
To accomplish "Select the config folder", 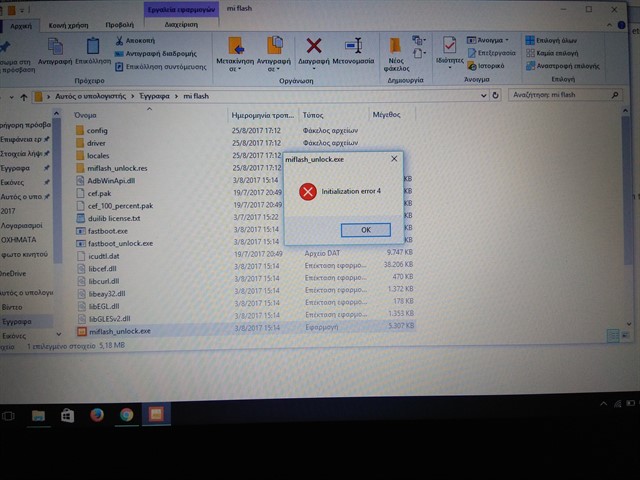I will click(97, 131).
